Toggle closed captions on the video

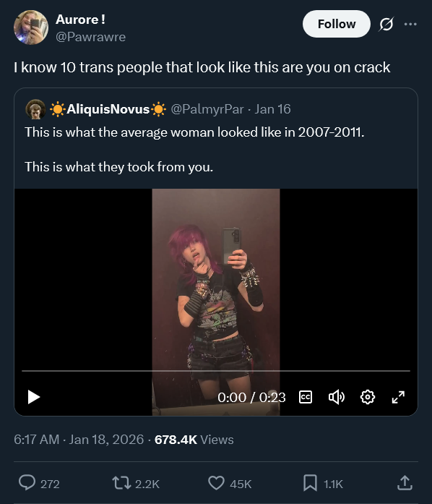click(305, 397)
